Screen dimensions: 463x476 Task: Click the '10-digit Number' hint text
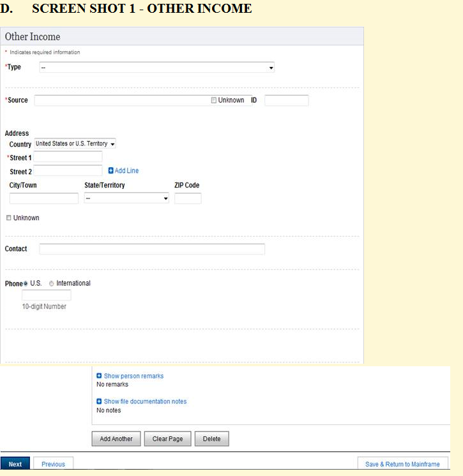44,306
